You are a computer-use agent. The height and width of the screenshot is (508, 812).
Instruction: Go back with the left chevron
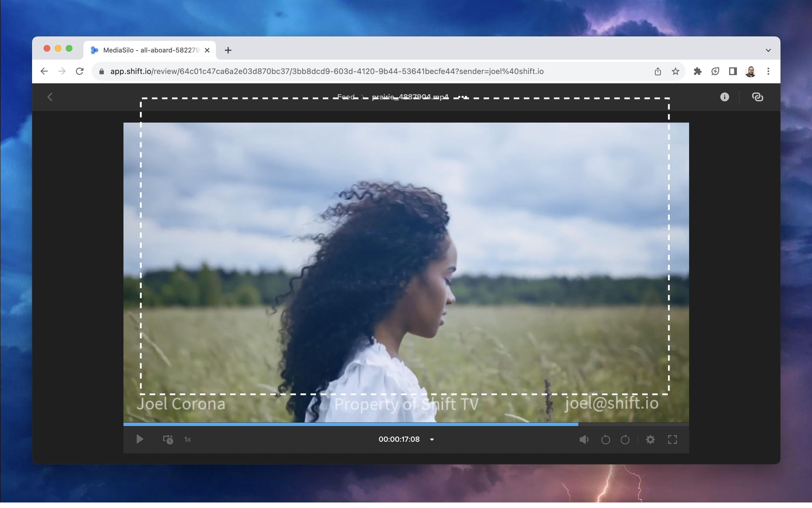pyautogui.click(x=50, y=97)
